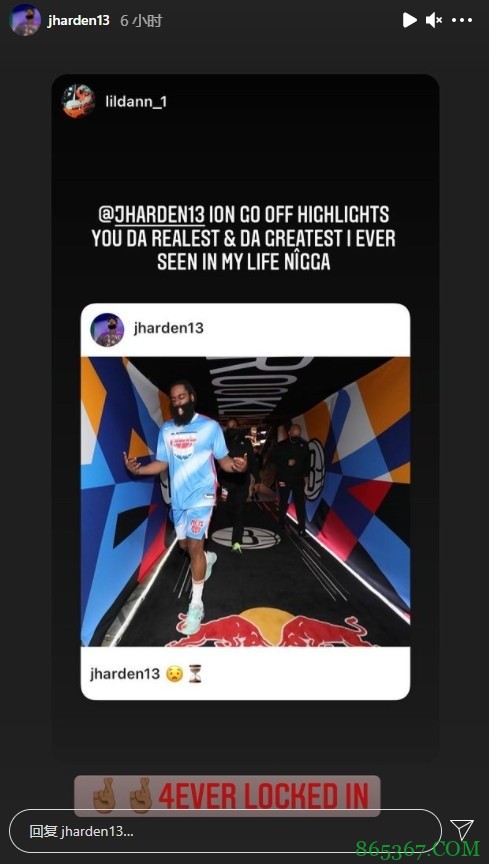Click jharden13 name in post caption
This screenshot has height=864, width=489.
[125, 673]
